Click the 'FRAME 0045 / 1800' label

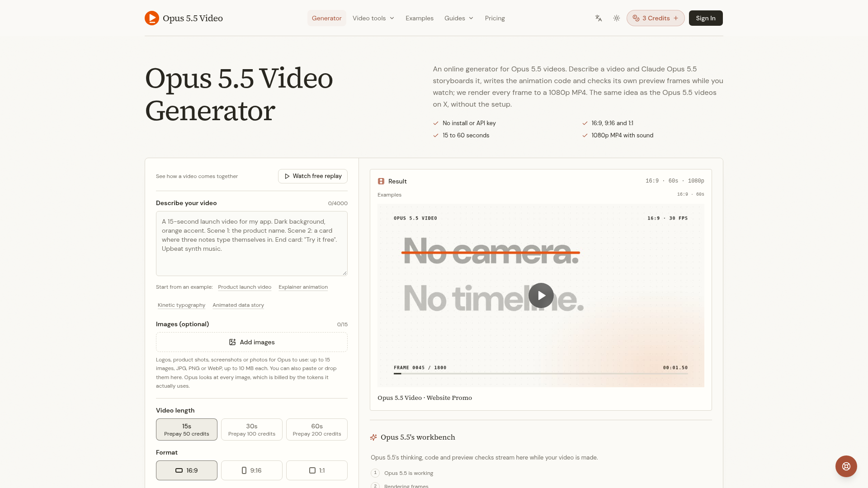[x=420, y=368]
